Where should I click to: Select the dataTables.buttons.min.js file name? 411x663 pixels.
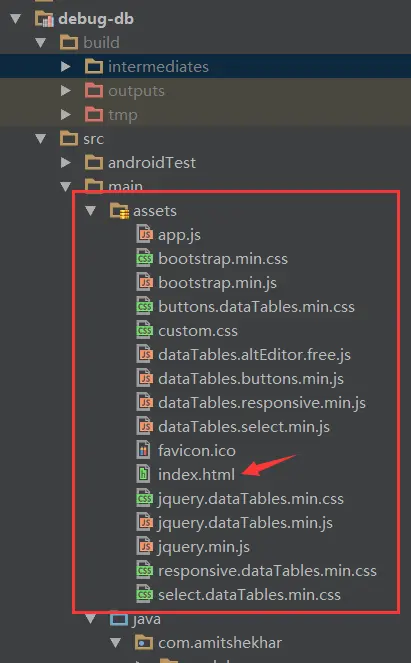[251, 379]
